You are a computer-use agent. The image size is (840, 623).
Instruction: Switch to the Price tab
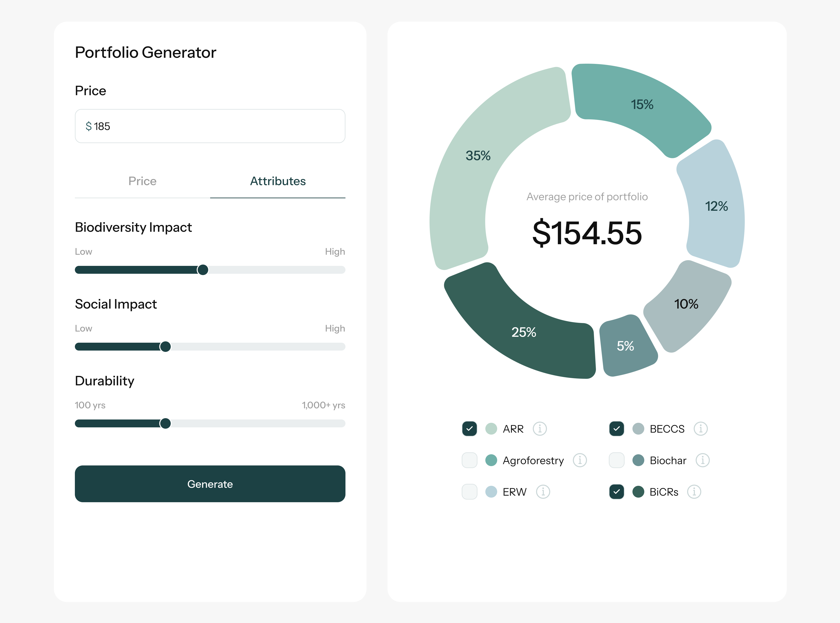pos(142,181)
